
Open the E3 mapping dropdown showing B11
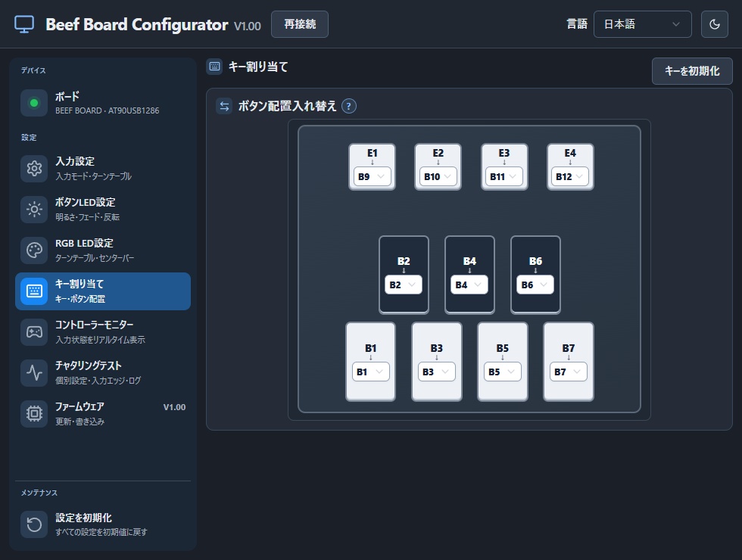point(504,176)
